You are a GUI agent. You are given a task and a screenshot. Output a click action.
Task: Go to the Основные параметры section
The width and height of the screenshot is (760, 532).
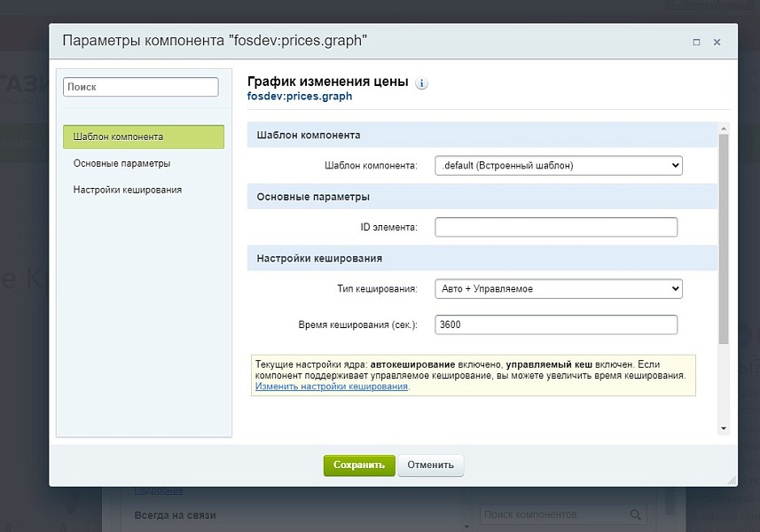122,163
